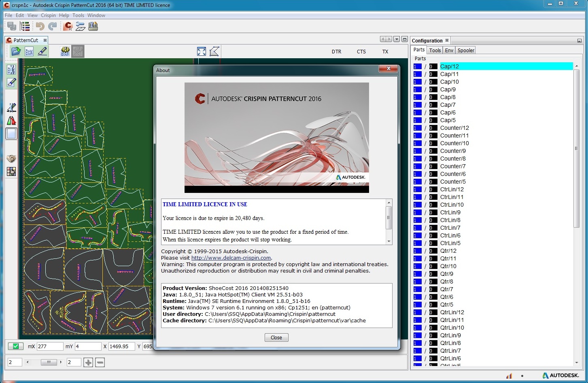Select the Parts tab in Configuration
Viewport: 588px width, 383px height.
419,50
